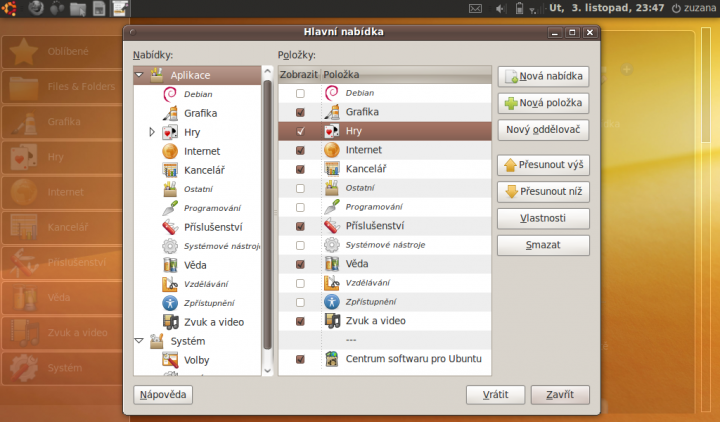Enable the Systémové nástroje checkbox
The image size is (720, 422).
[x=300, y=245]
